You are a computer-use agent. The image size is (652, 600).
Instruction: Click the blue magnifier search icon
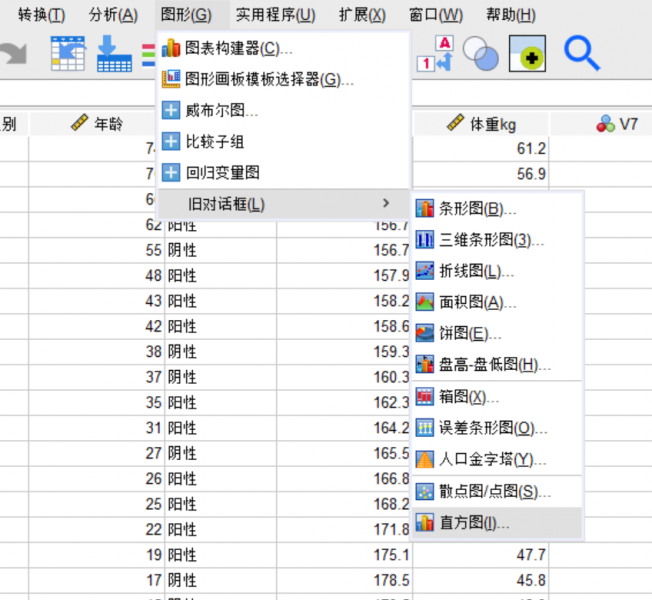coord(582,54)
